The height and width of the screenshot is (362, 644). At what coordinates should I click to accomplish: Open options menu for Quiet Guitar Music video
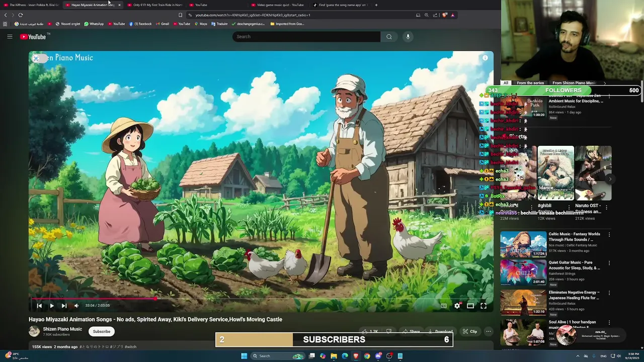click(609, 263)
